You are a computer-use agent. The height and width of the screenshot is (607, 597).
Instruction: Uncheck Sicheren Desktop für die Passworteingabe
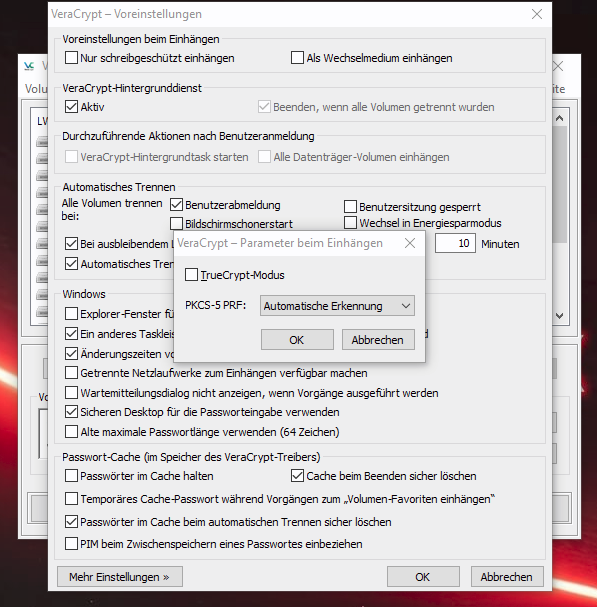(x=71, y=412)
